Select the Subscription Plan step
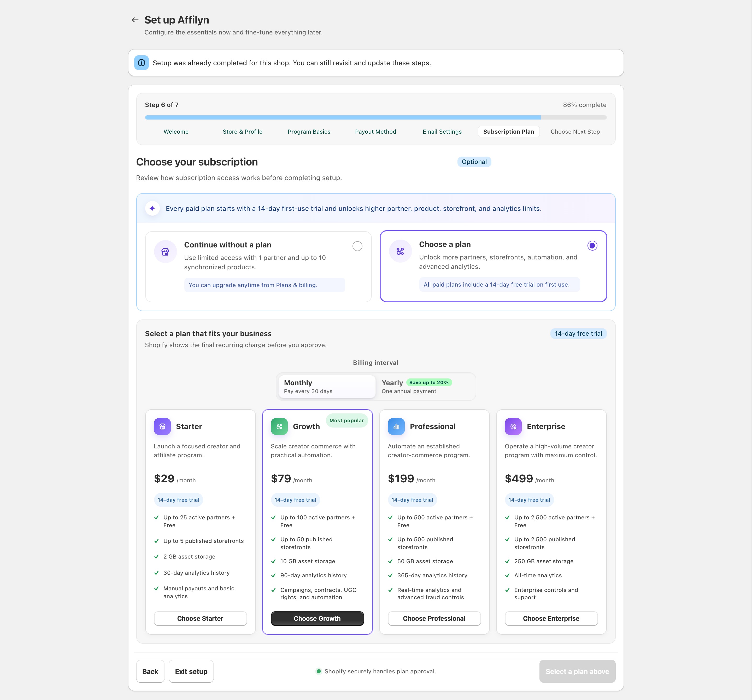752x700 pixels. pos(509,132)
